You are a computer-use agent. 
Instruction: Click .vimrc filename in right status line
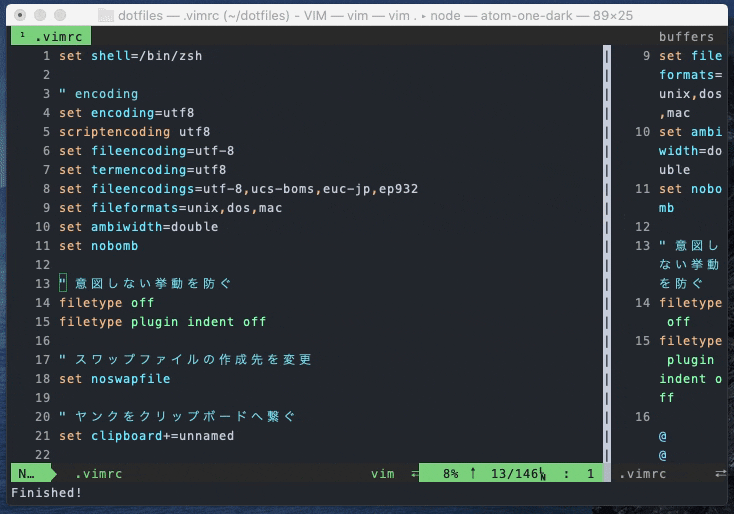pos(643,474)
